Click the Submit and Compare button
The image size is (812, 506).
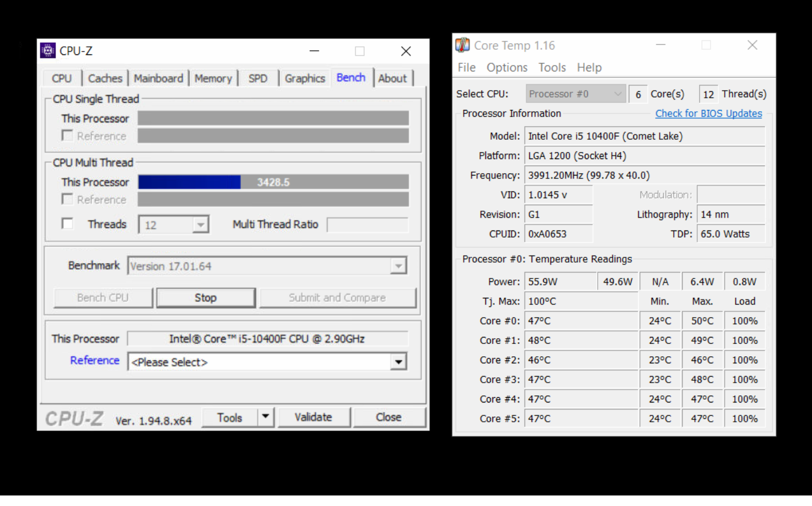point(337,298)
